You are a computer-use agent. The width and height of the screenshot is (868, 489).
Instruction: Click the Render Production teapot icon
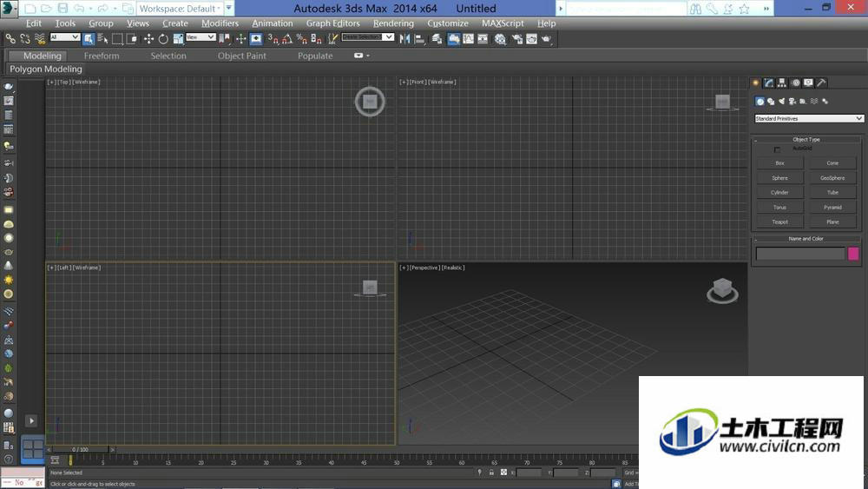[x=546, y=39]
